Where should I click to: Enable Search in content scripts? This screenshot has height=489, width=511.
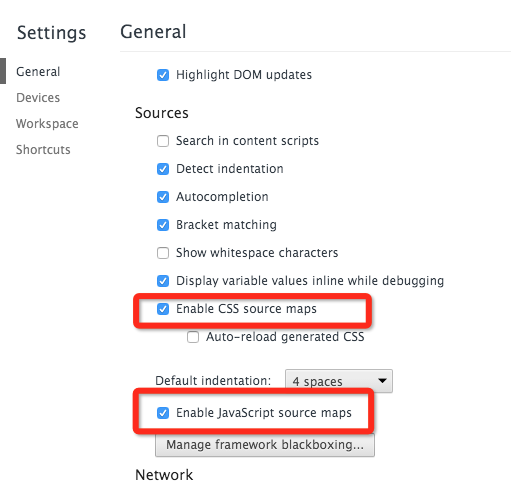click(163, 141)
